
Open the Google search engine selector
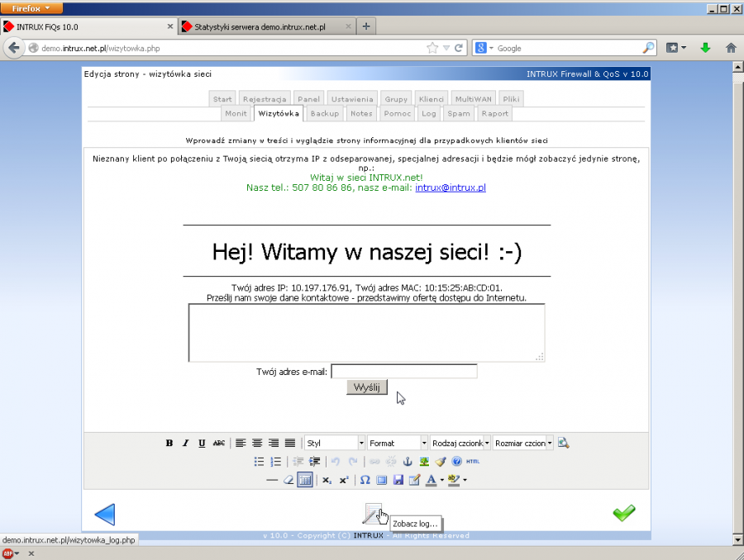coord(484,48)
